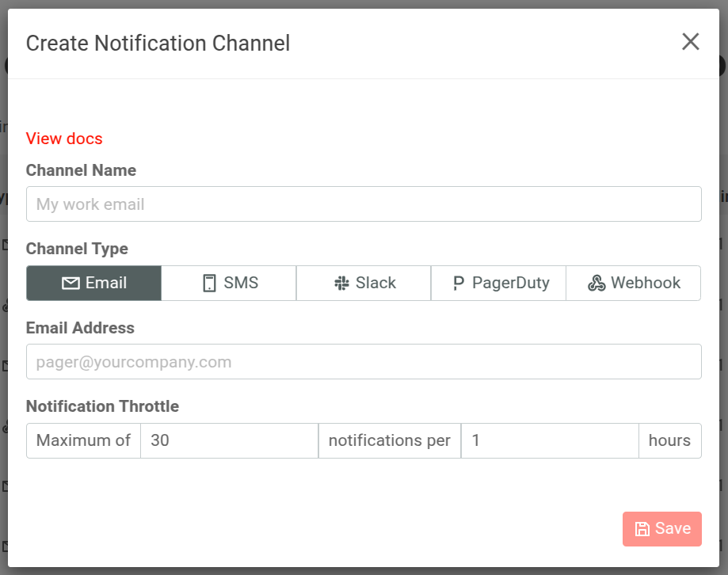
Task: Click the PagerDuty 'P' icon
Action: [458, 282]
